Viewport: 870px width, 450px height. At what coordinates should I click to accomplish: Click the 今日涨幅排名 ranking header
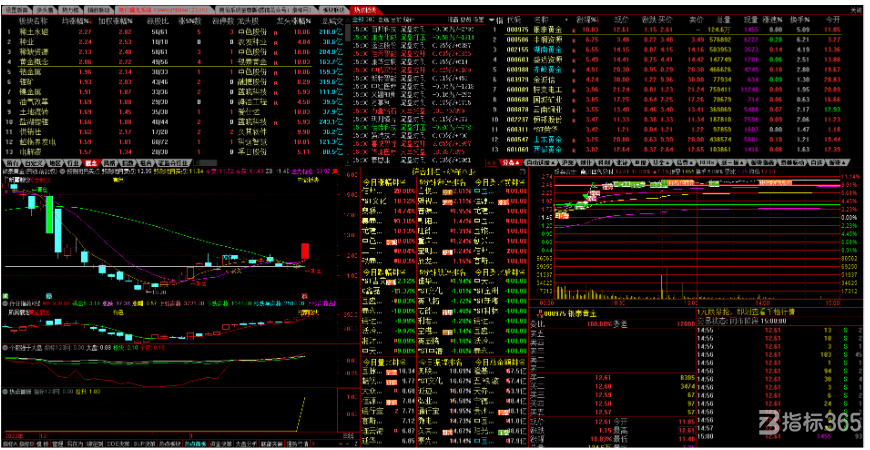pyautogui.click(x=384, y=181)
